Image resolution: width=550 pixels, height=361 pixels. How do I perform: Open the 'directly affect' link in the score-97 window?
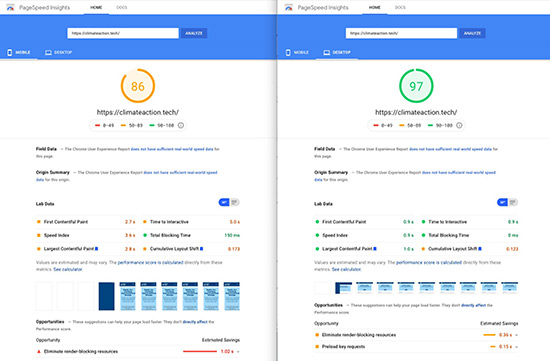(474, 305)
